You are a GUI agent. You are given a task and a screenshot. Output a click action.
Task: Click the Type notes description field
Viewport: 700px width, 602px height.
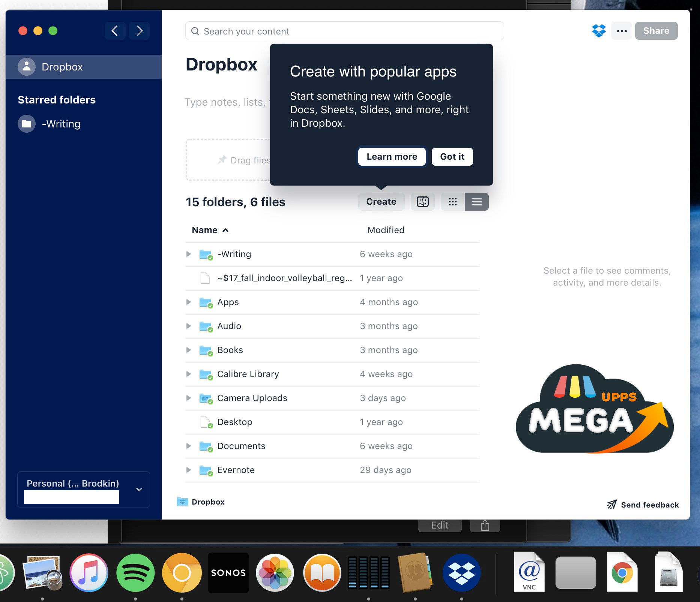tap(227, 102)
